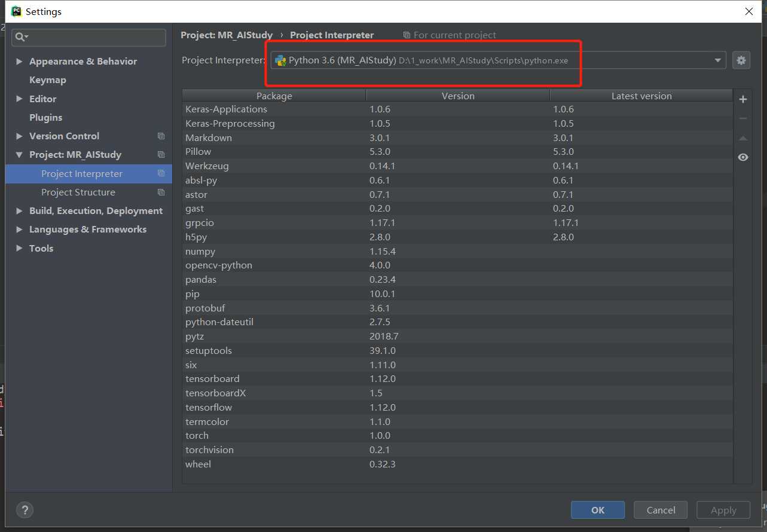Viewport: 767px width, 532px height.
Task: Collapse the Project: MR_AIStudy section
Action: pos(19,155)
